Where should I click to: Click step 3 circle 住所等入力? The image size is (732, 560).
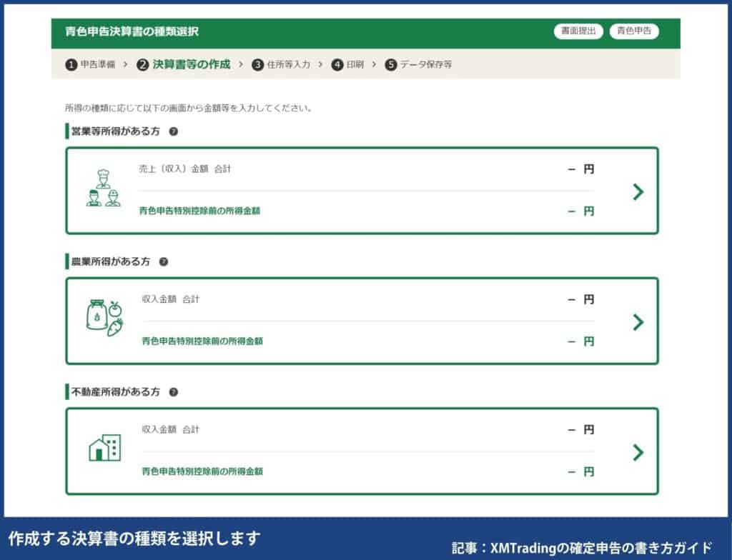pyautogui.click(x=257, y=64)
